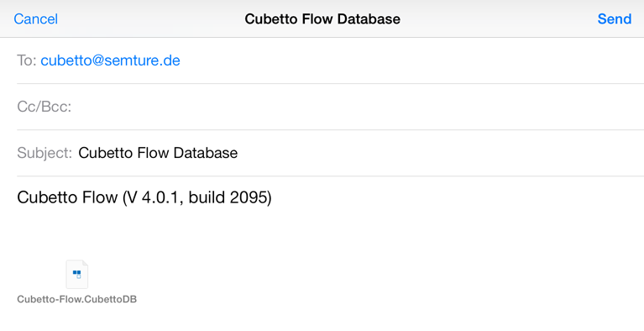Click the Cc/Bcc: label

[44, 107]
